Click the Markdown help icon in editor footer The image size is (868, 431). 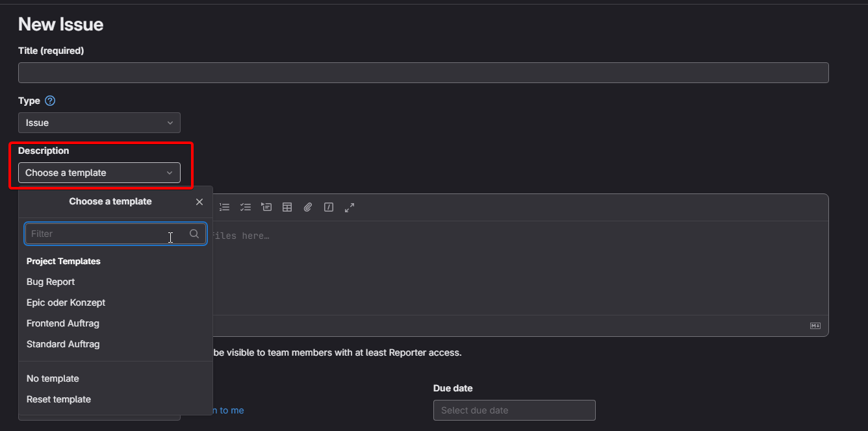(x=815, y=326)
